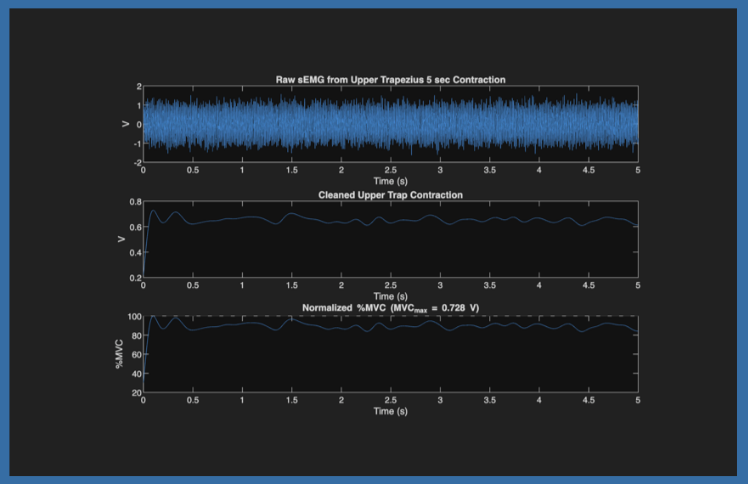This screenshot has height=484, width=748.
Task: Select the 0.8 y-axis tick in middle plot
Action: 133,202
